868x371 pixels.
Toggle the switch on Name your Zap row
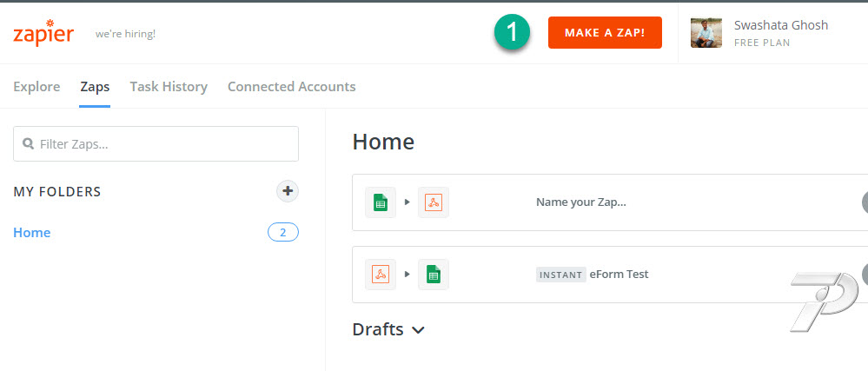coord(865,202)
